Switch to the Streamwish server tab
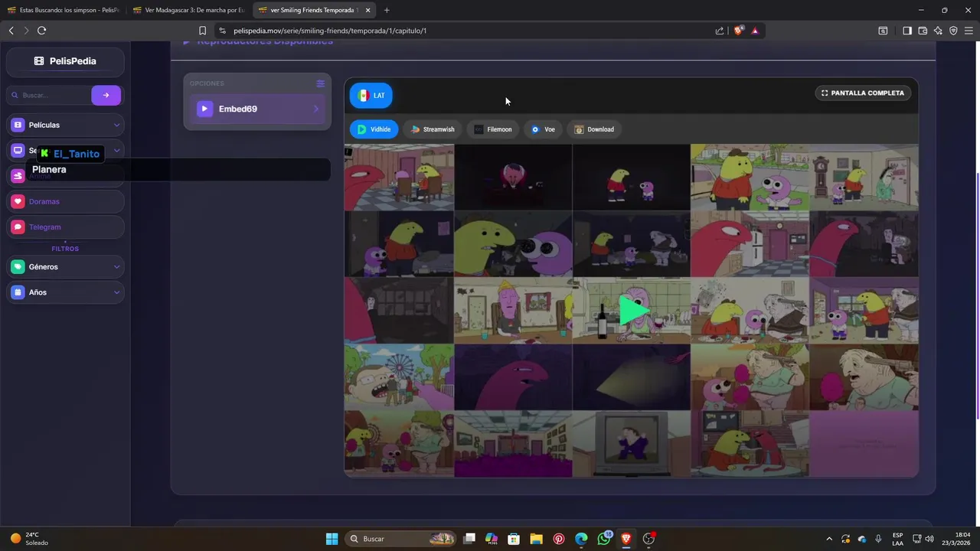The width and height of the screenshot is (980, 551). point(433,129)
